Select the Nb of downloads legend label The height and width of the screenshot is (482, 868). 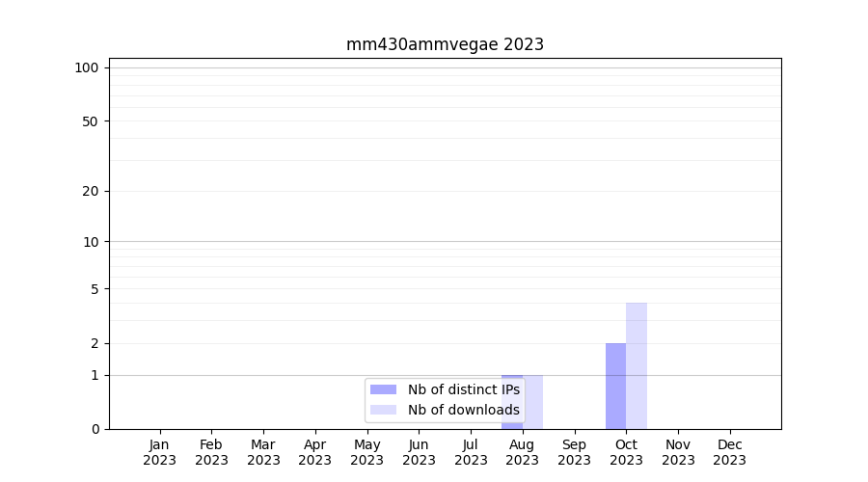click(x=463, y=410)
